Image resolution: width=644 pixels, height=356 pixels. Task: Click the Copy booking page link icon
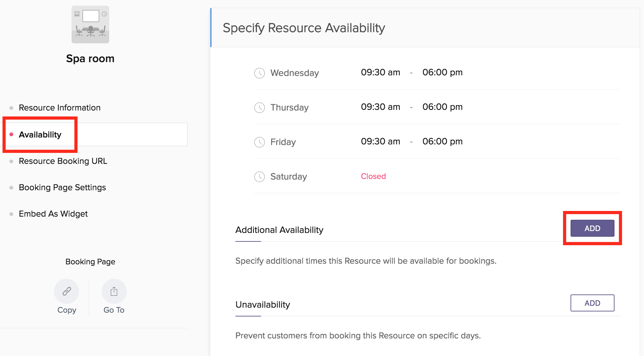pyautogui.click(x=67, y=291)
